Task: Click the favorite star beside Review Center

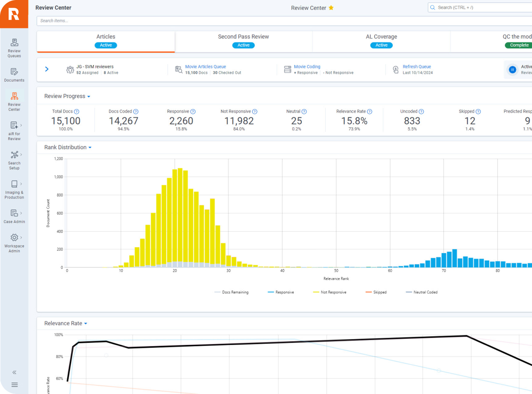Action: (331, 8)
